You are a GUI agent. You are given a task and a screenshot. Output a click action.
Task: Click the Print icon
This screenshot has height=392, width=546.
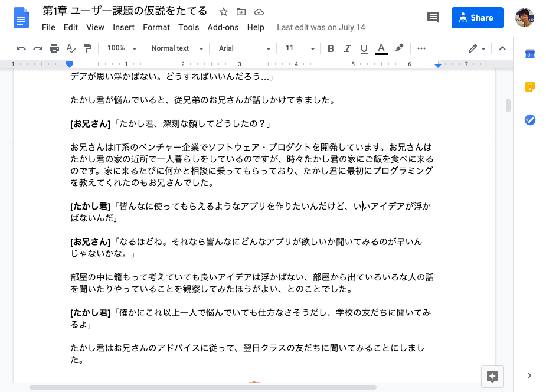(x=53, y=48)
